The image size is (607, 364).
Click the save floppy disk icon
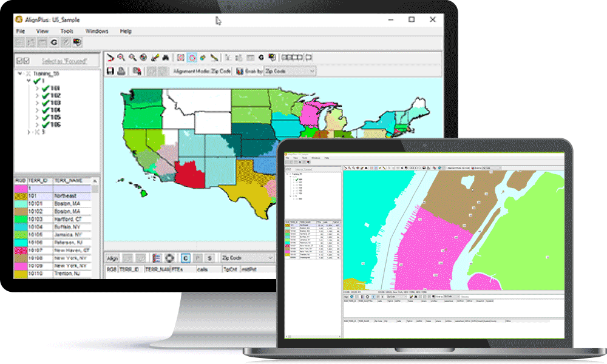pyautogui.click(x=110, y=71)
